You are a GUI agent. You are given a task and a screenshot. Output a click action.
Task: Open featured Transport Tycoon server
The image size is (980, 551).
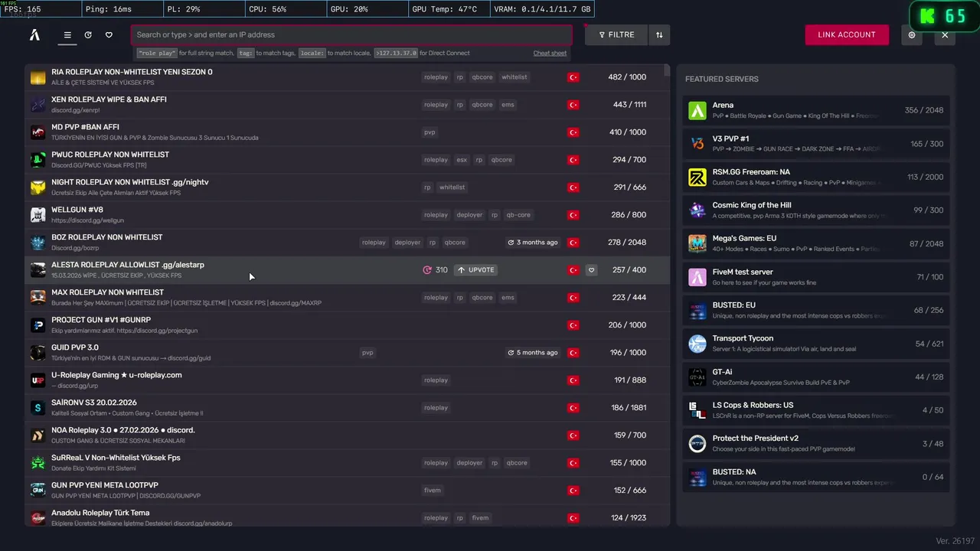coord(816,344)
